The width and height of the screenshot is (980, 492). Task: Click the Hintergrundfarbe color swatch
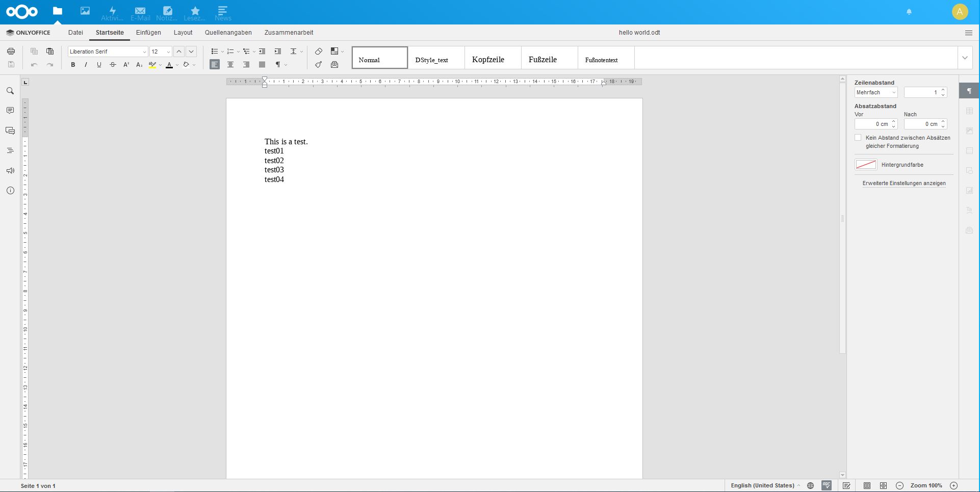(x=865, y=165)
